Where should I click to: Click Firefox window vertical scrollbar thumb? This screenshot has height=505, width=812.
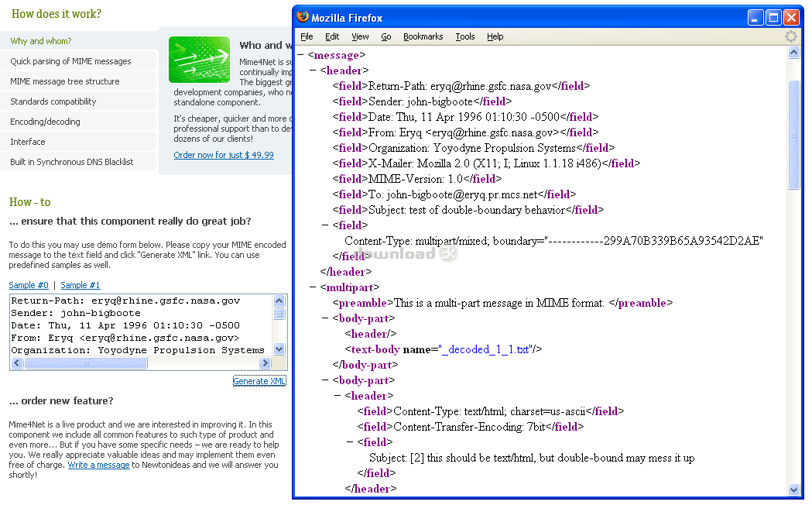click(x=794, y=135)
